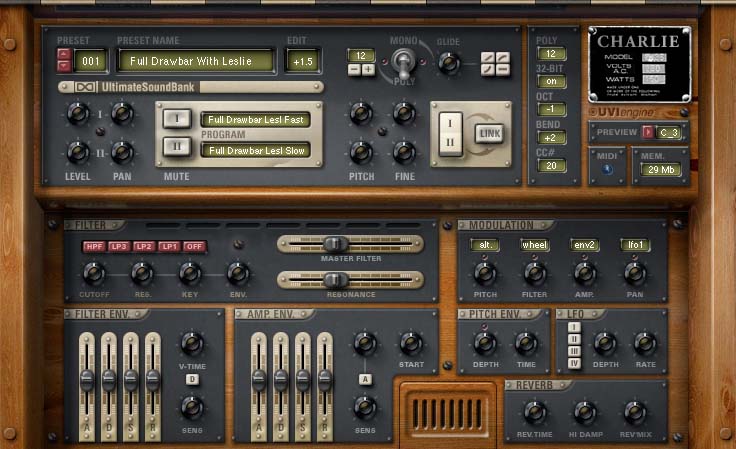The height and width of the screenshot is (449, 736).
Task: Select LFO I button
Action: tap(575, 327)
